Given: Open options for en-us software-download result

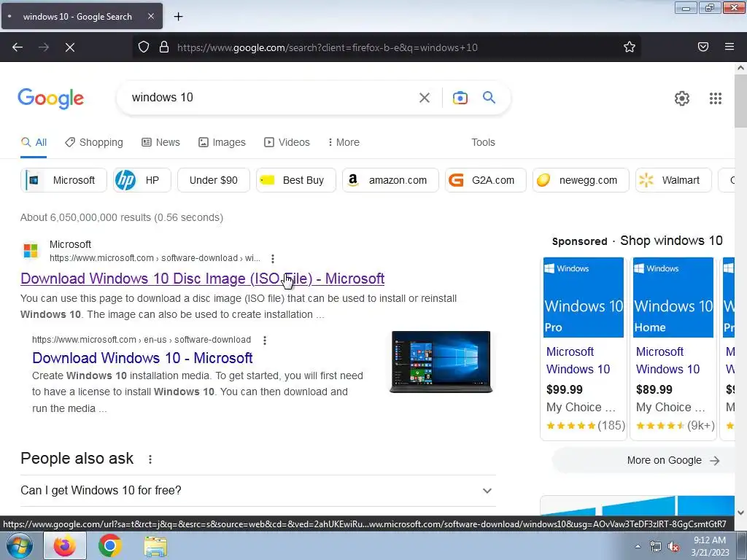Looking at the screenshot, I should click(x=265, y=340).
